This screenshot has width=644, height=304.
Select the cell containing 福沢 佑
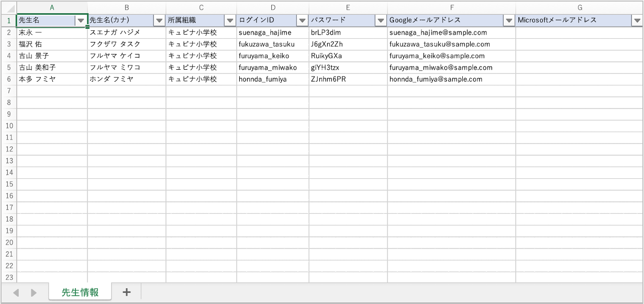[52, 44]
